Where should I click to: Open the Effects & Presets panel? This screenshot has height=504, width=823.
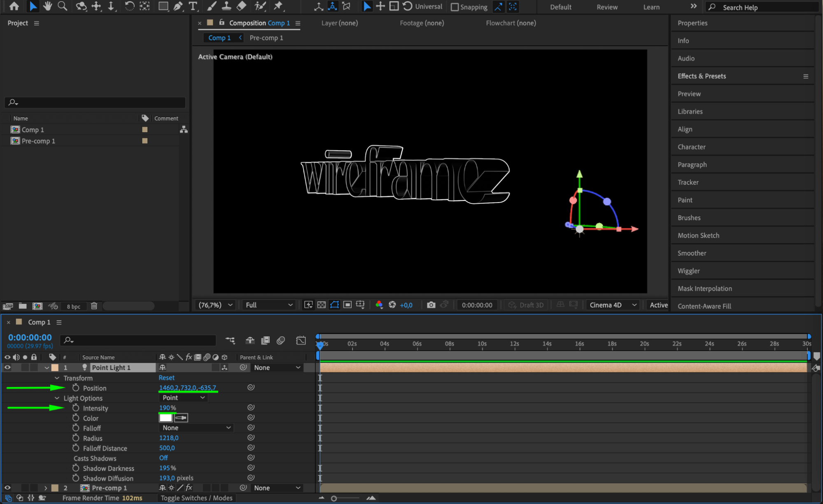pyautogui.click(x=702, y=76)
